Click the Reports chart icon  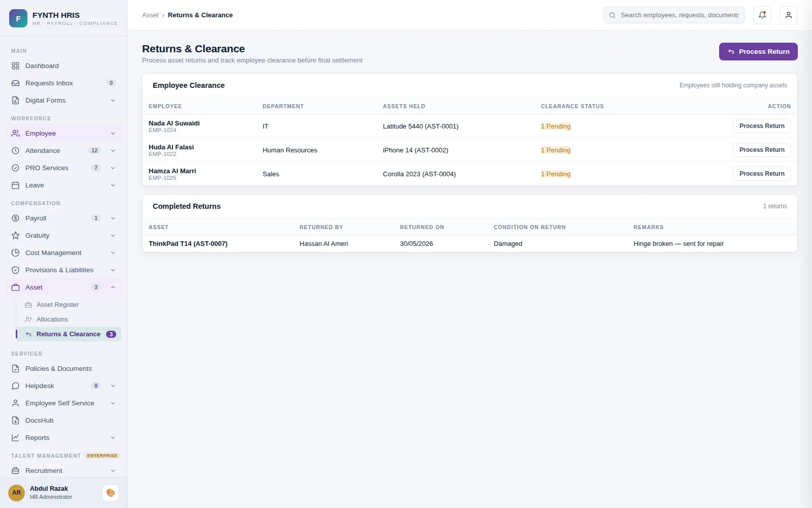[x=16, y=438]
